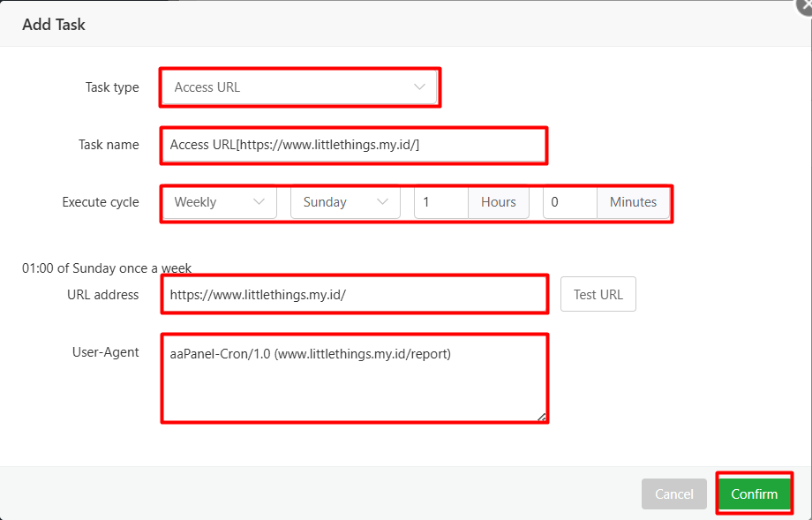Click the chevron beside Weekly

point(259,202)
